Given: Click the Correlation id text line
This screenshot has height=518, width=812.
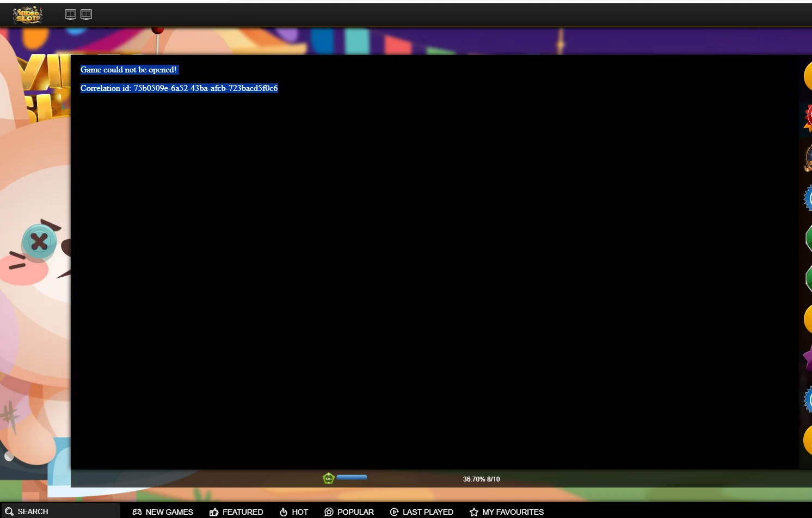Looking at the screenshot, I should [179, 88].
